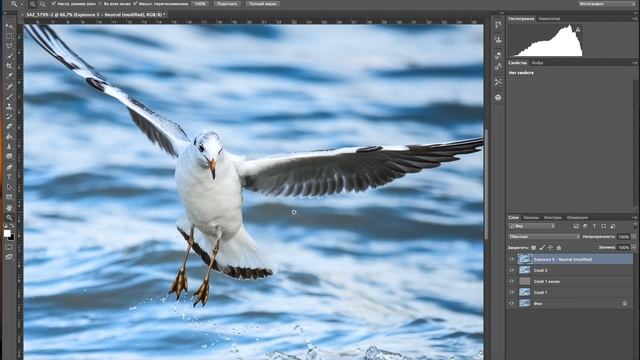Click the 100% zoom button
Image resolution: width=640 pixels, height=360 pixels.
pos(200,4)
